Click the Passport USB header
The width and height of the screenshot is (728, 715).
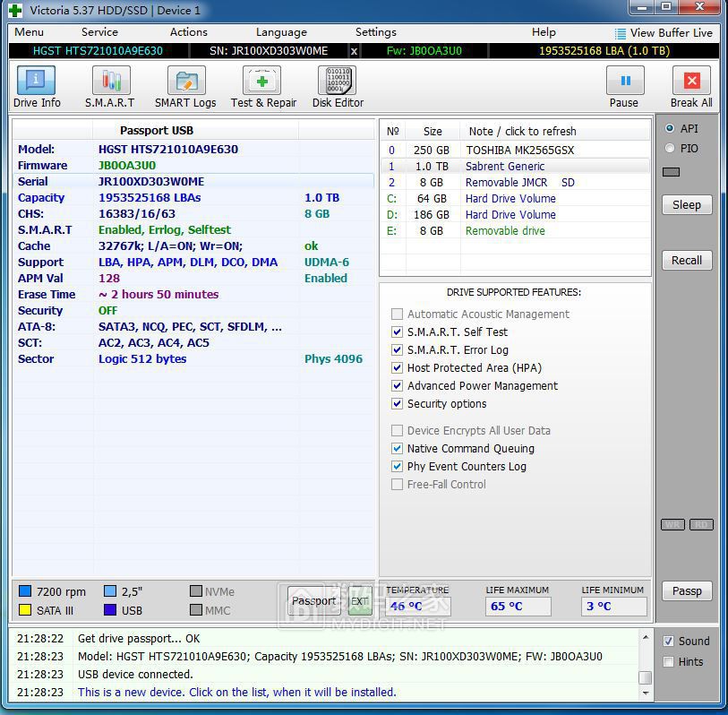pos(157,131)
